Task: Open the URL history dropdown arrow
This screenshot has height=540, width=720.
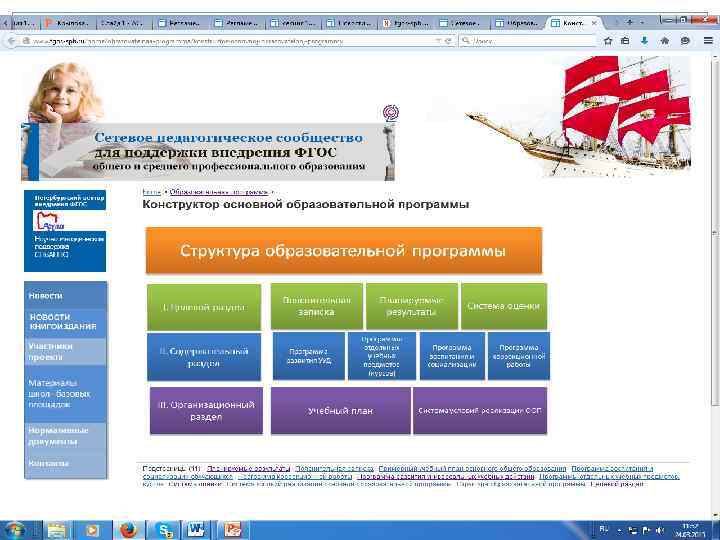Action: point(440,41)
